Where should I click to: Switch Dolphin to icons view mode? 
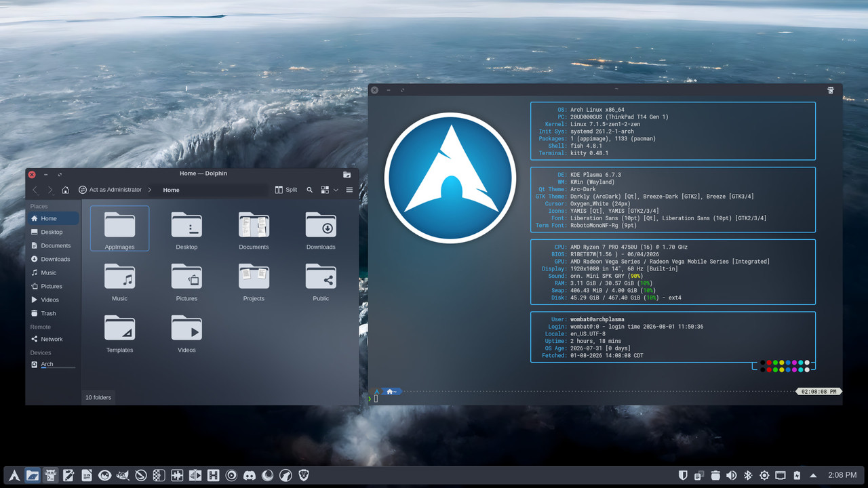coord(325,190)
